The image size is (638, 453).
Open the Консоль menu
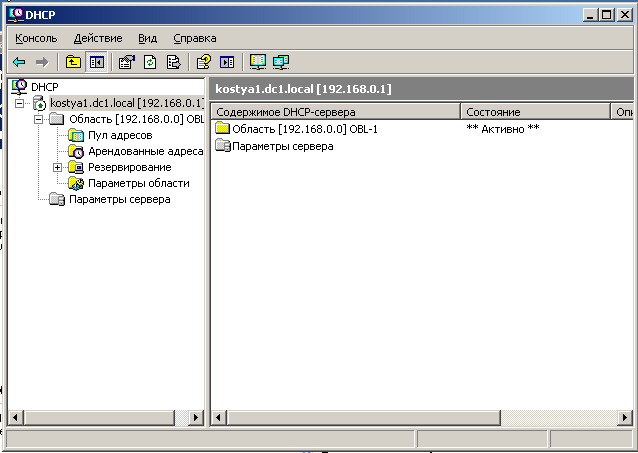(36, 38)
